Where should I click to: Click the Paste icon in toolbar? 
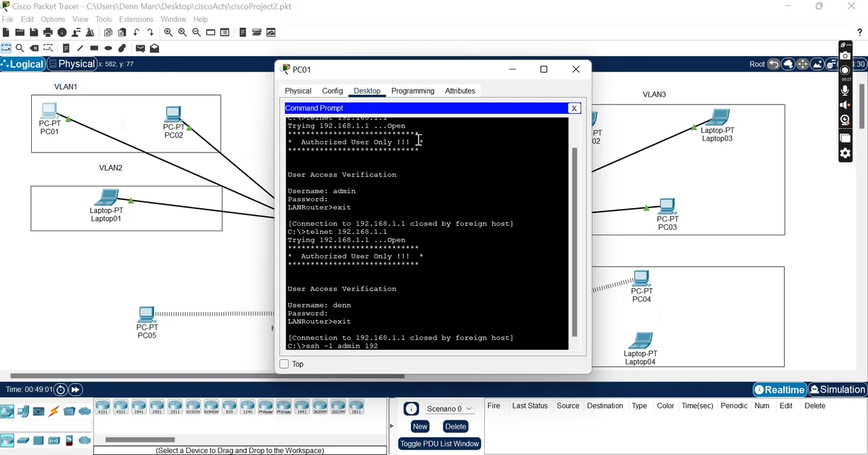[122, 33]
